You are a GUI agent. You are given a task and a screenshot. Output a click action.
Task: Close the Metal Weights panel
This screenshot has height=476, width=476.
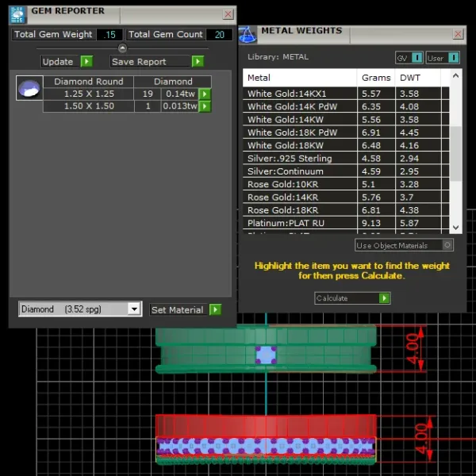[x=458, y=33]
